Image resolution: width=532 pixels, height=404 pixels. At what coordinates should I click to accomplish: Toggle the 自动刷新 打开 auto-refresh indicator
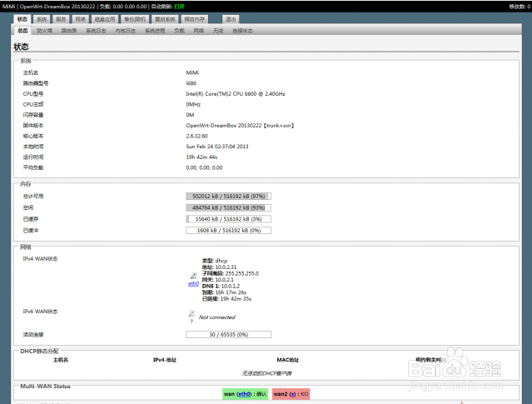click(179, 7)
